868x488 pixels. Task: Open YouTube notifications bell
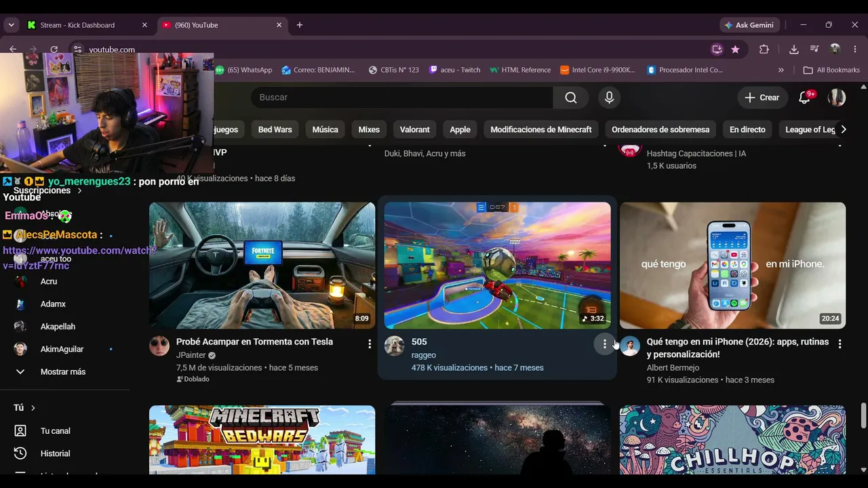pyautogui.click(x=805, y=98)
